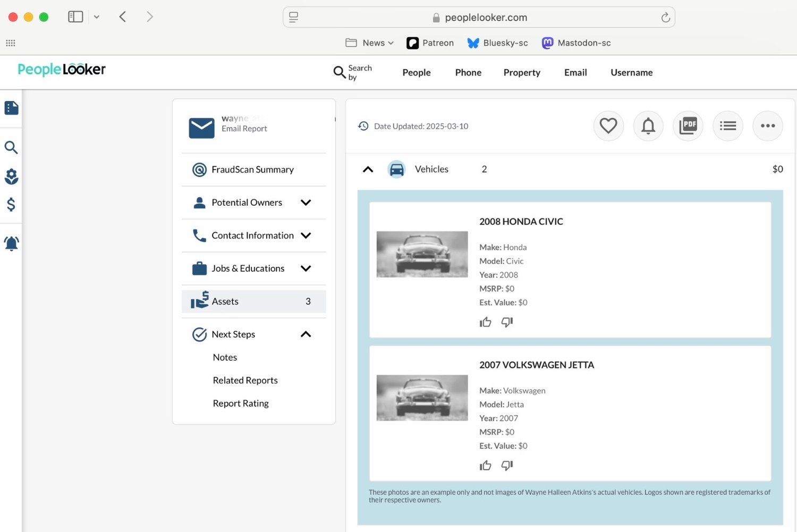Open Report Rating link

pyautogui.click(x=241, y=403)
